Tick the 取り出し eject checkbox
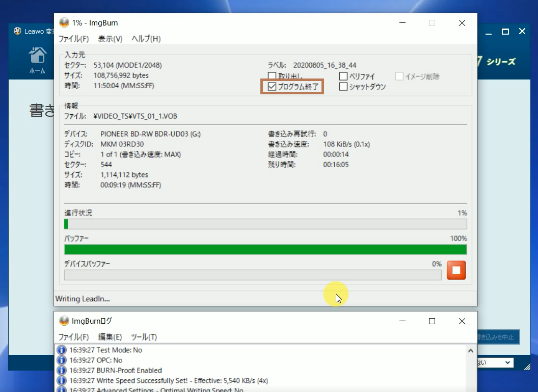This screenshot has width=538, height=392. click(x=272, y=76)
